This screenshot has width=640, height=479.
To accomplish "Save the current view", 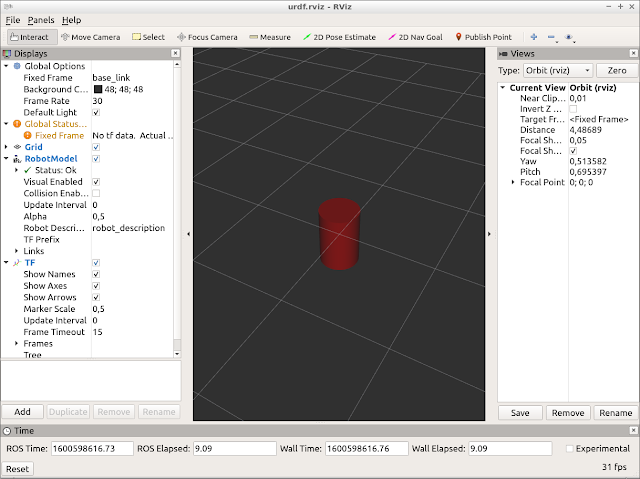I will [520, 413].
